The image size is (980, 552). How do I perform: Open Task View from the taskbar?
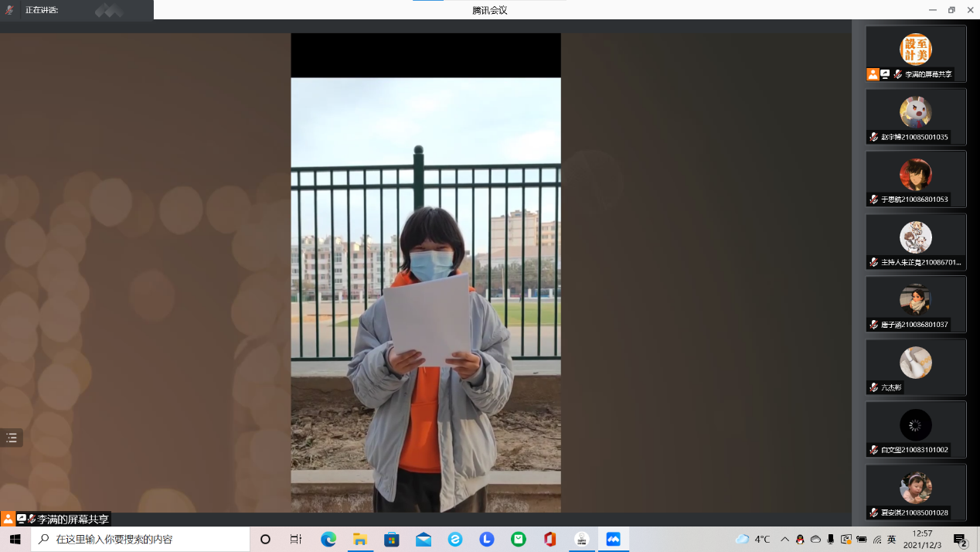coord(296,539)
